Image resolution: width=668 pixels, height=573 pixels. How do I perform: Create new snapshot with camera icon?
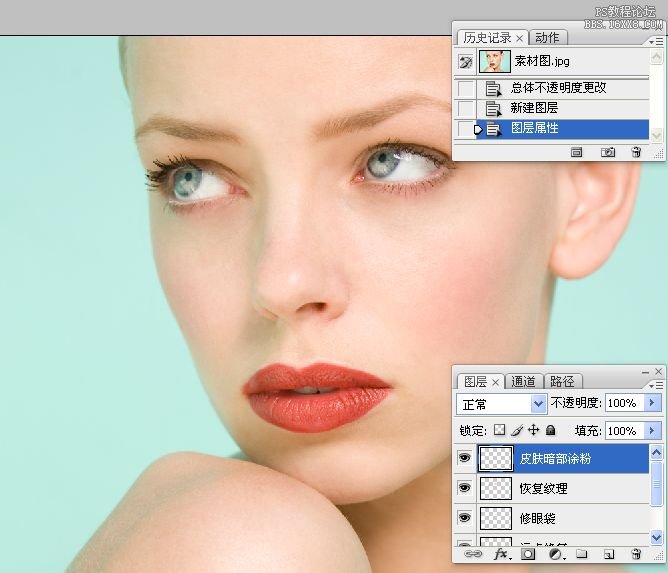(608, 152)
